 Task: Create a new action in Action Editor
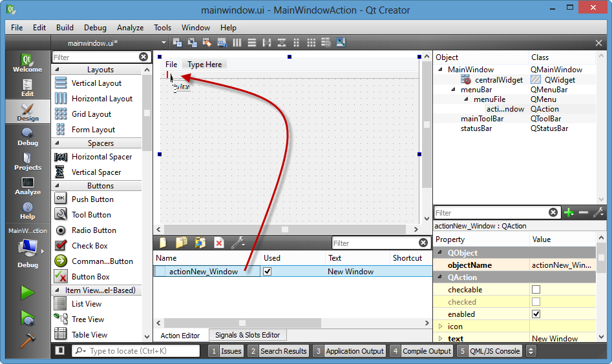coord(163,243)
